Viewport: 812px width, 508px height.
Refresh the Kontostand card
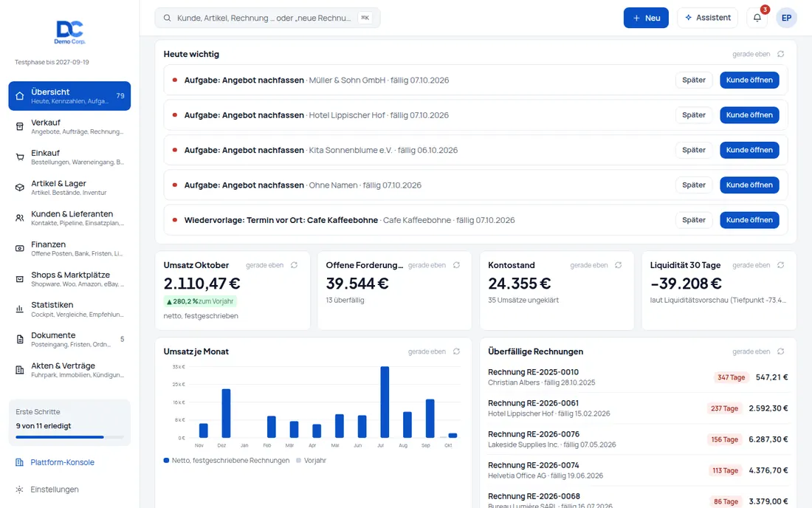[619, 265]
